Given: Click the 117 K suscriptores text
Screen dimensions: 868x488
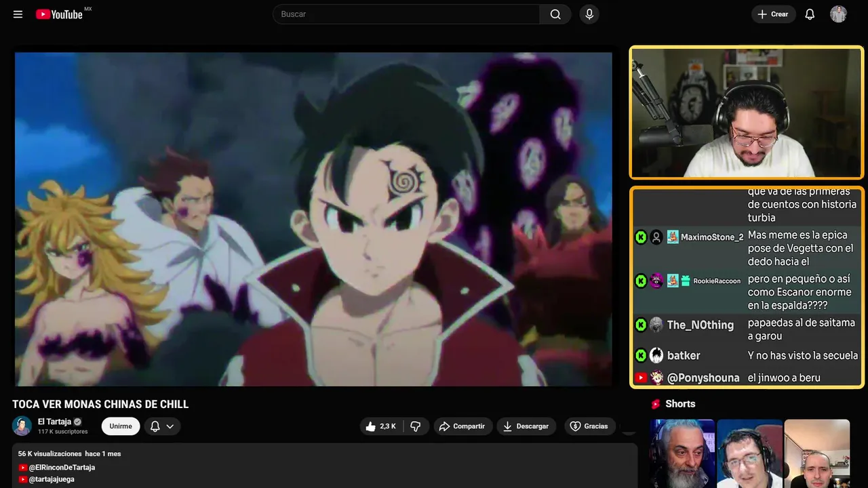Looking at the screenshot, I should pyautogui.click(x=63, y=432).
